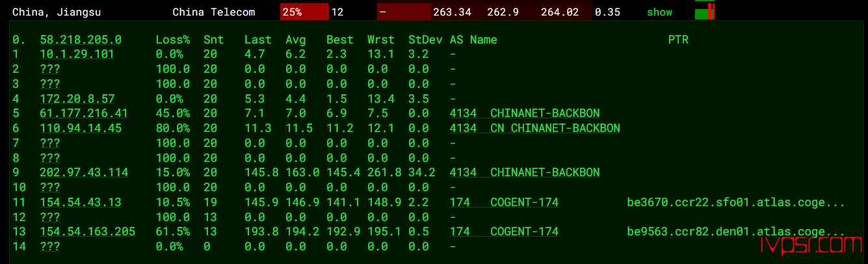
Task: Click the 'StDev' column header
Action: click(425, 40)
